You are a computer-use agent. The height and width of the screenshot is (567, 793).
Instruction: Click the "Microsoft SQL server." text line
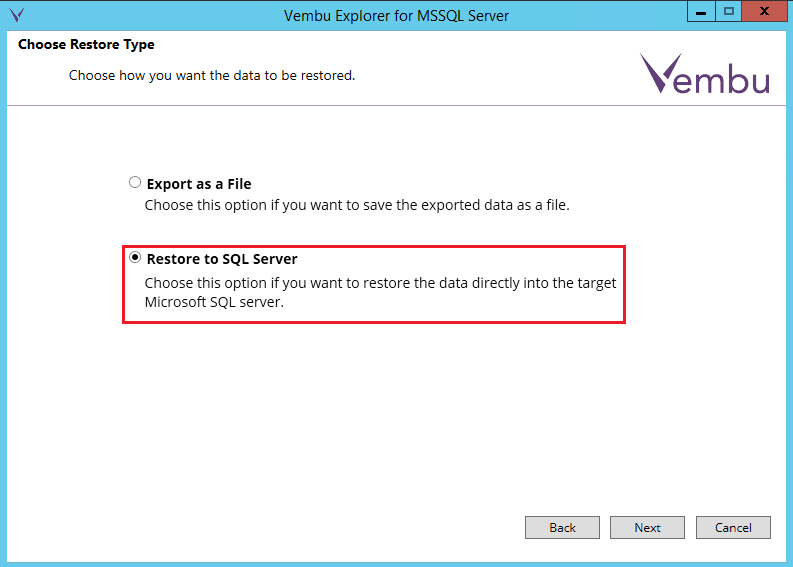(x=214, y=302)
